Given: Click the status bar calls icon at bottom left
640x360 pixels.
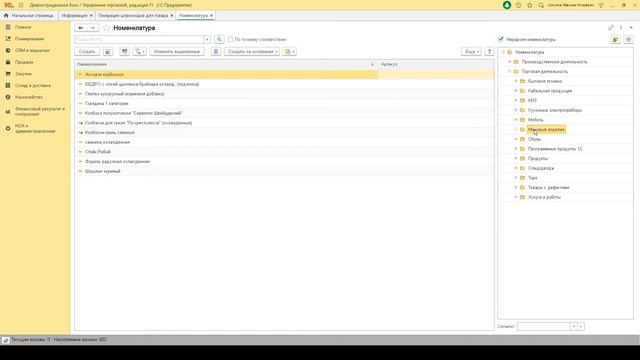Looking at the screenshot, I should [5, 340].
